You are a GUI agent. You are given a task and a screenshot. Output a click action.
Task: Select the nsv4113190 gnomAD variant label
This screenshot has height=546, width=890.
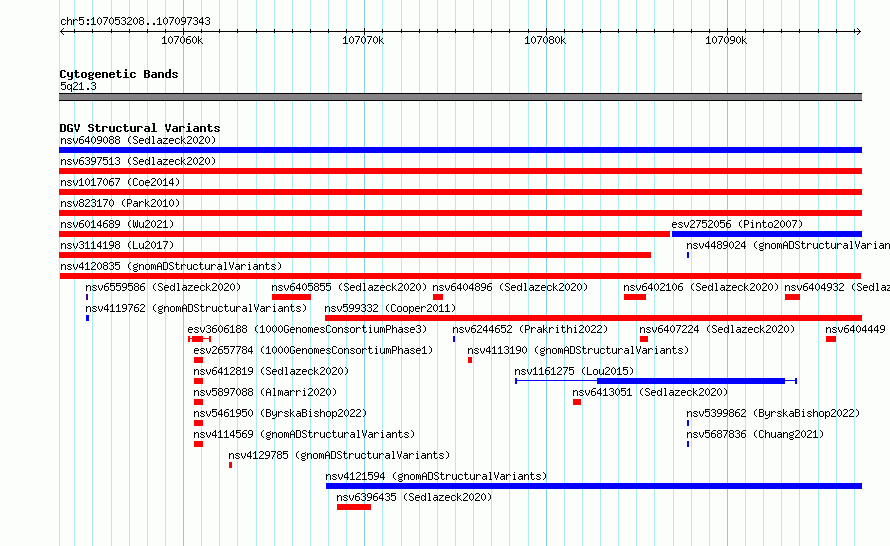[578, 350]
